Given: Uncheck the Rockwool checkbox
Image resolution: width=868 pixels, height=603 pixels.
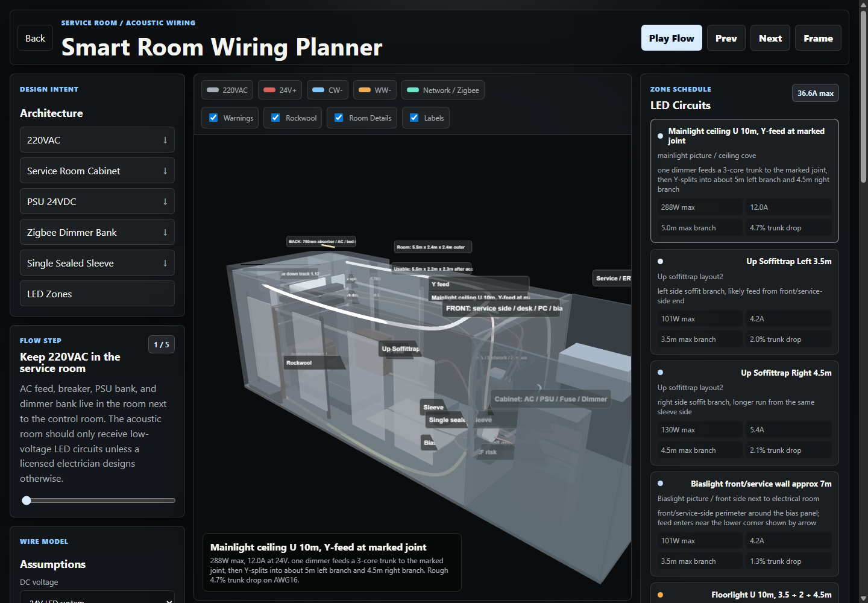Looking at the screenshot, I should point(275,118).
